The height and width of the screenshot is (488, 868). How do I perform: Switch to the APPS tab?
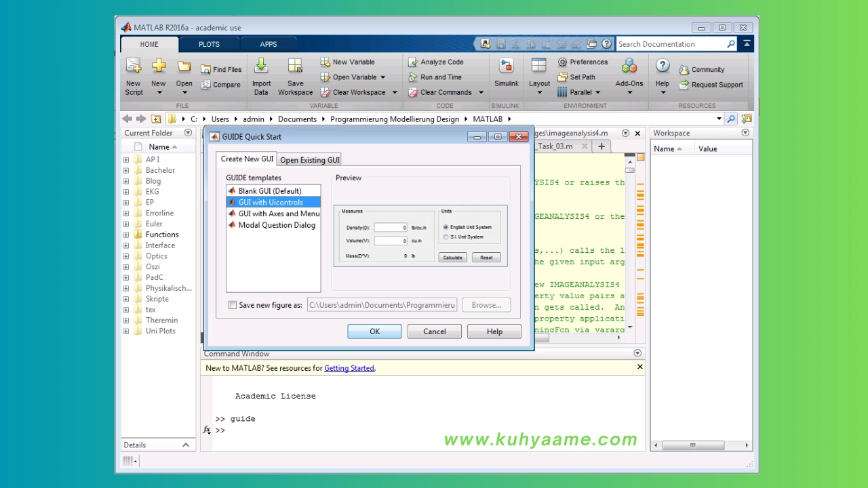(x=269, y=44)
